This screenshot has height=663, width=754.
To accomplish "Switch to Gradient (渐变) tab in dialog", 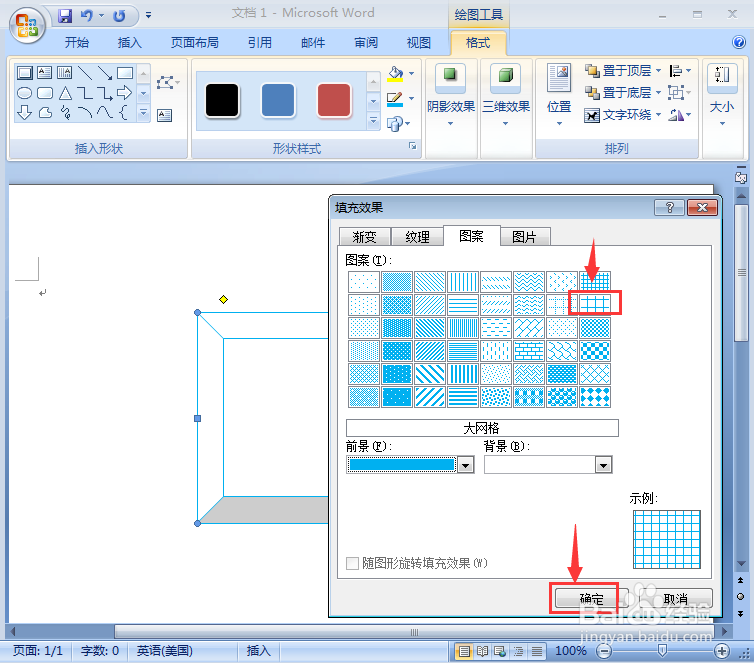I will tap(364, 237).
